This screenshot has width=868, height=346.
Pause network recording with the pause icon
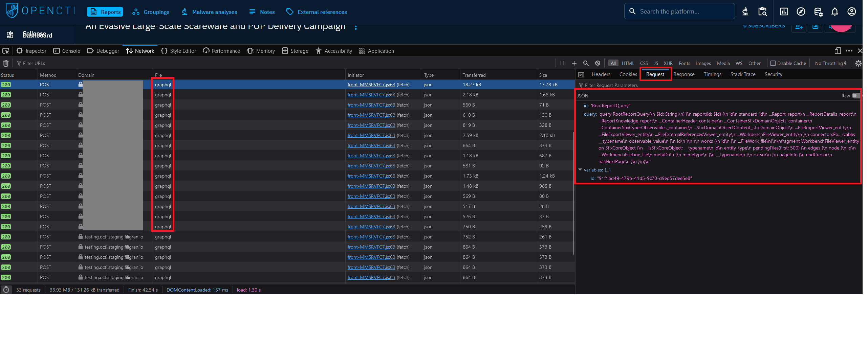(562, 63)
